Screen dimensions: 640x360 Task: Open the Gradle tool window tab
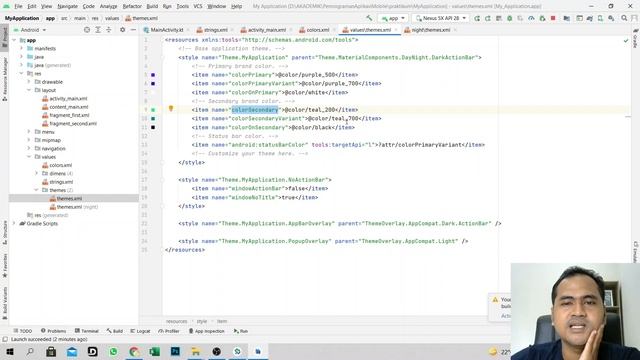(636, 39)
